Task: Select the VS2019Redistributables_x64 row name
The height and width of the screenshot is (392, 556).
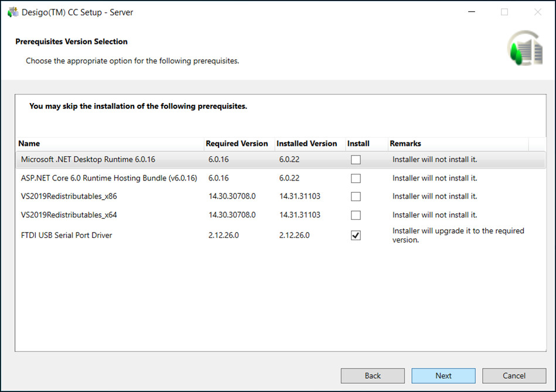Action: [69, 215]
